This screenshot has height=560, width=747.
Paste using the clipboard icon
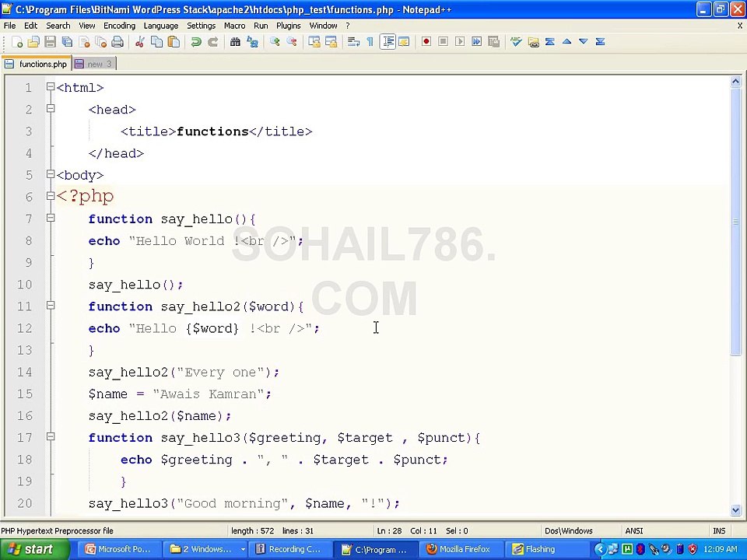(x=174, y=42)
